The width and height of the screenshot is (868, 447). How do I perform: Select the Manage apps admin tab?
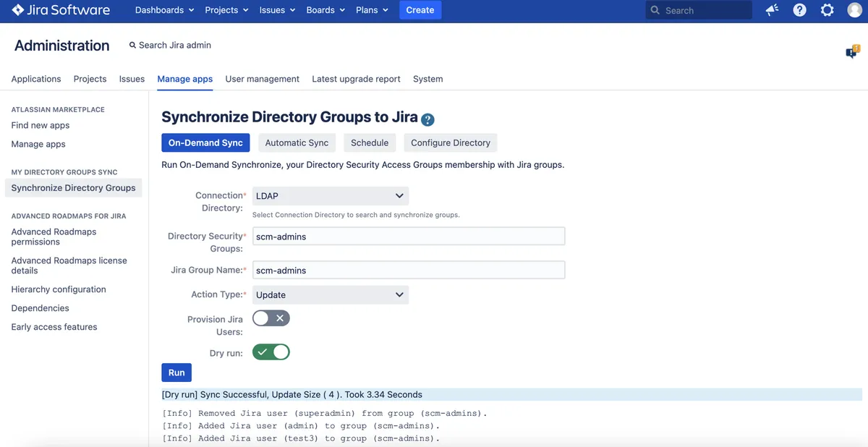[x=185, y=79]
